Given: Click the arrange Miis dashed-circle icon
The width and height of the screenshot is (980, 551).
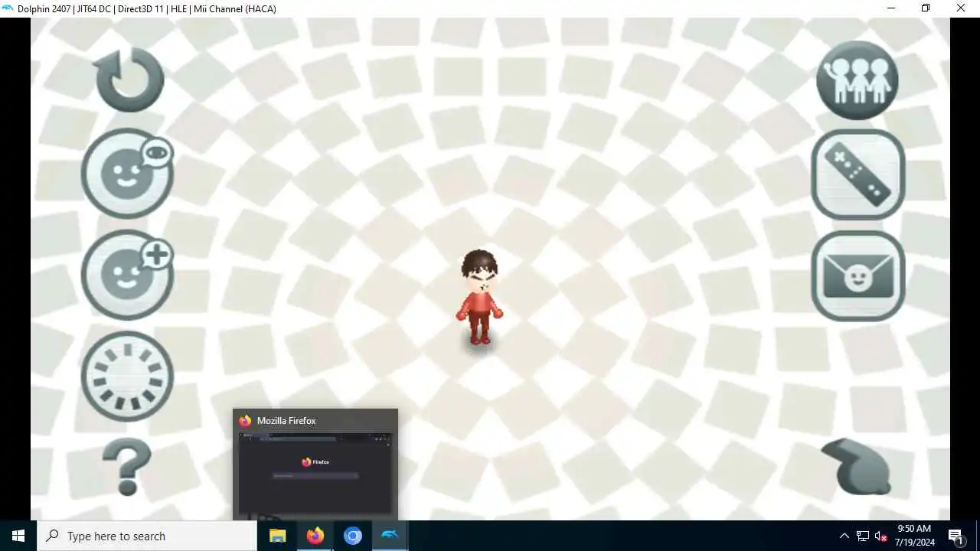Looking at the screenshot, I should 127,377.
